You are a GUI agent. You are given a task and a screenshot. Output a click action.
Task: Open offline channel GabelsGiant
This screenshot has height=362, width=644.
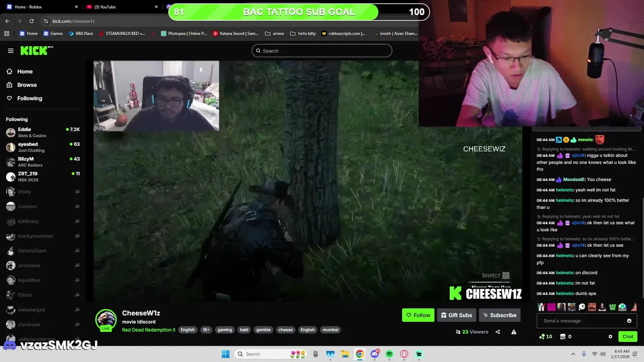tap(43, 251)
